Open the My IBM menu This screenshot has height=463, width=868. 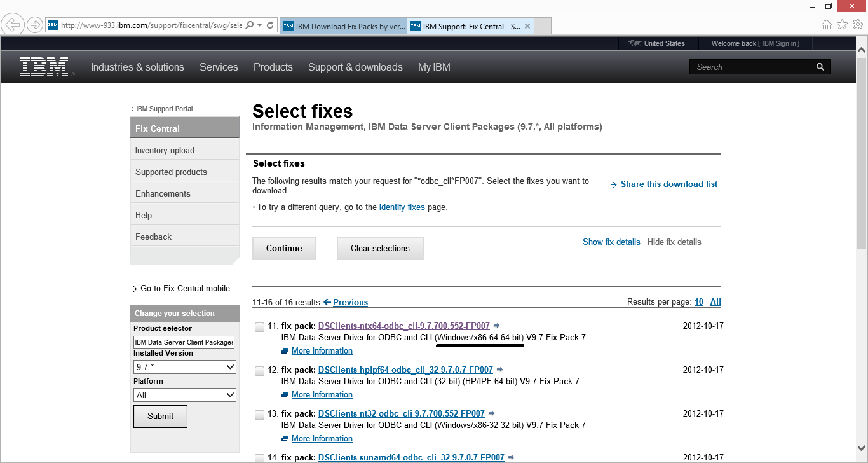[434, 67]
